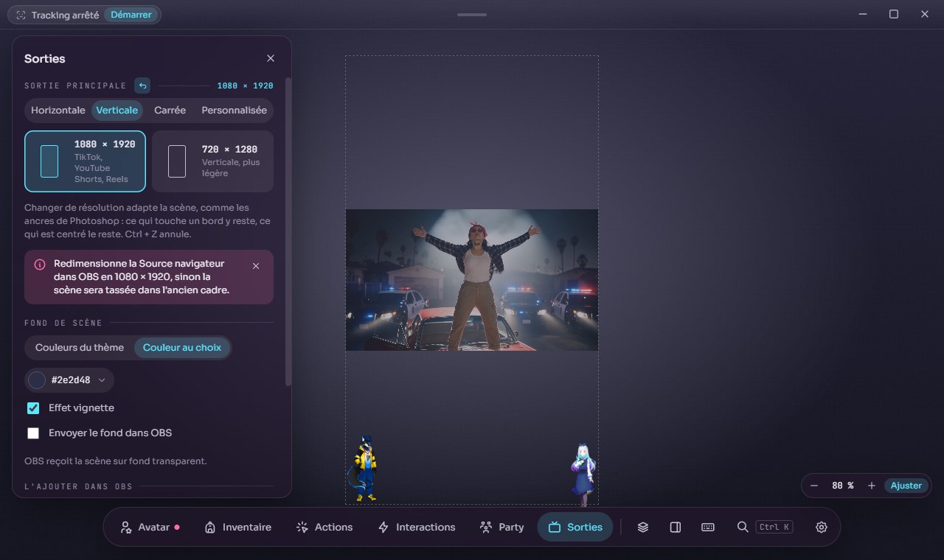This screenshot has height=560, width=944.
Task: Toggle the side panel layout icon
Action: 675,527
